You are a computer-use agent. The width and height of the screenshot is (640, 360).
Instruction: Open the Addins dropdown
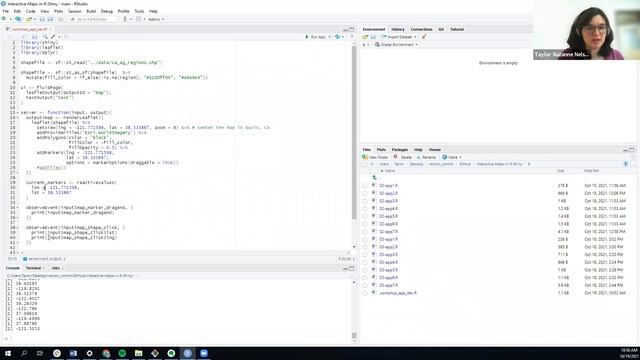[x=156, y=19]
